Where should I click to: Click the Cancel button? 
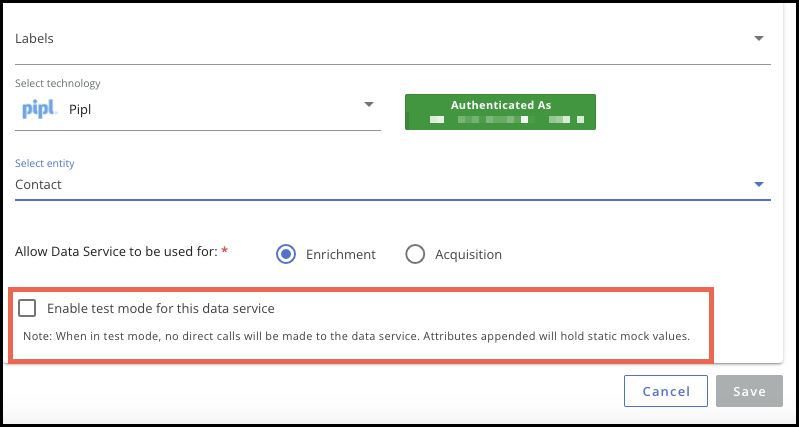pos(666,391)
